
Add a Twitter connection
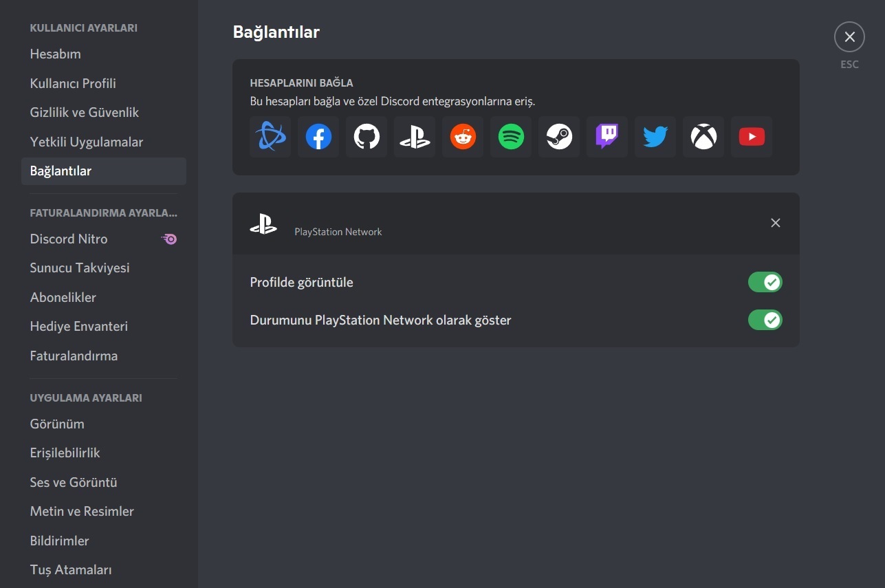coord(655,137)
